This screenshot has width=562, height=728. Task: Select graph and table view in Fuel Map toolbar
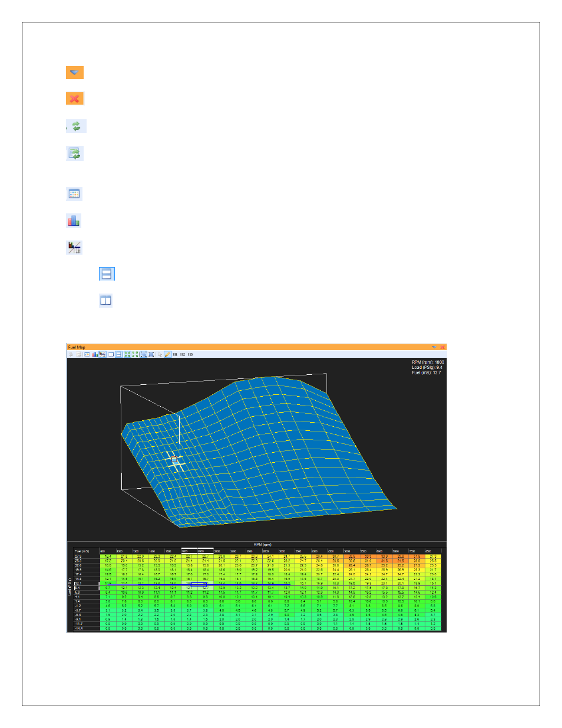[103, 354]
